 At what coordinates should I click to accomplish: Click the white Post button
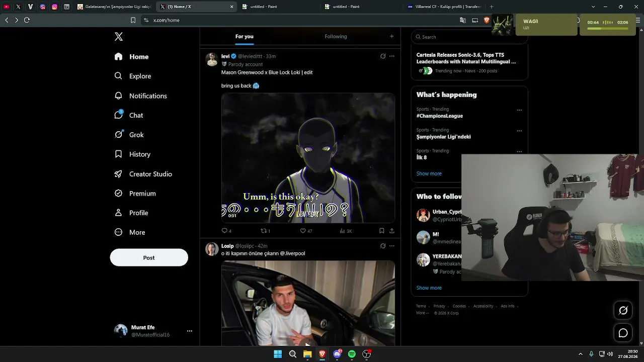pyautogui.click(x=149, y=257)
